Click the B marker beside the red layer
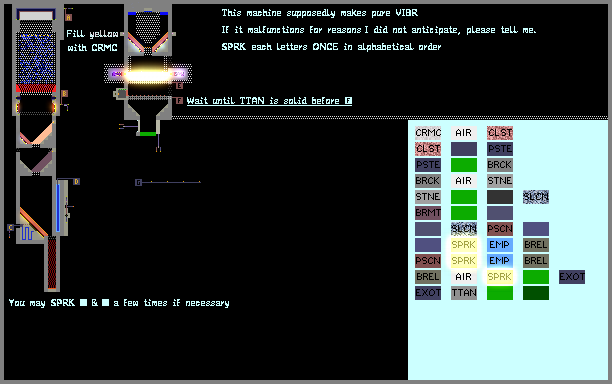Image resolution: width=612 pixels, height=384 pixels. tap(65, 94)
